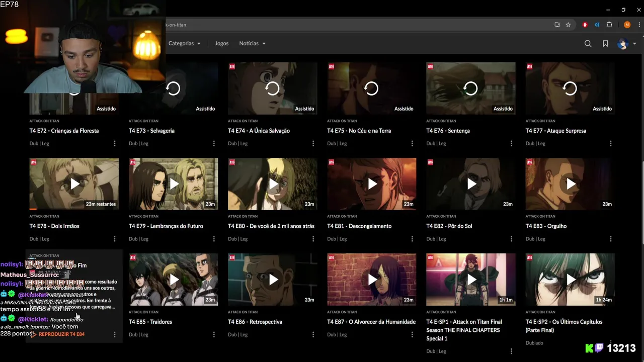Click the Dublado label under T4 E-SP2
Viewport: 644px width, 362px height.
click(x=534, y=343)
